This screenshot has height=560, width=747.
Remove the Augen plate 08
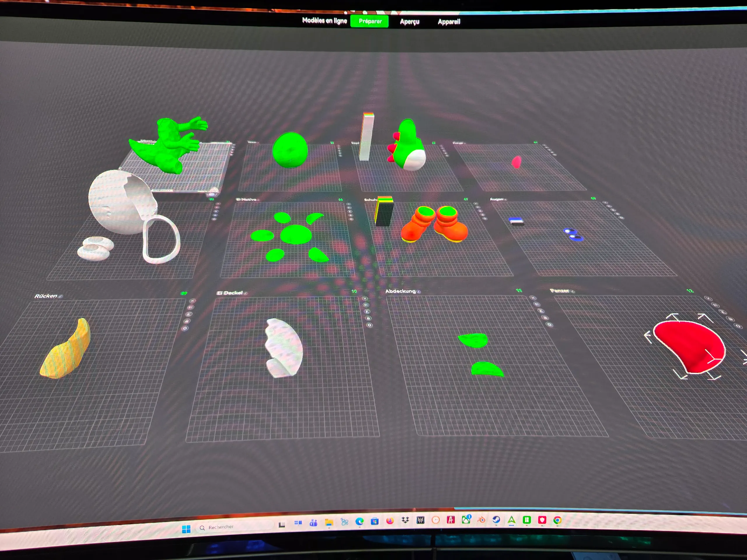(605, 203)
